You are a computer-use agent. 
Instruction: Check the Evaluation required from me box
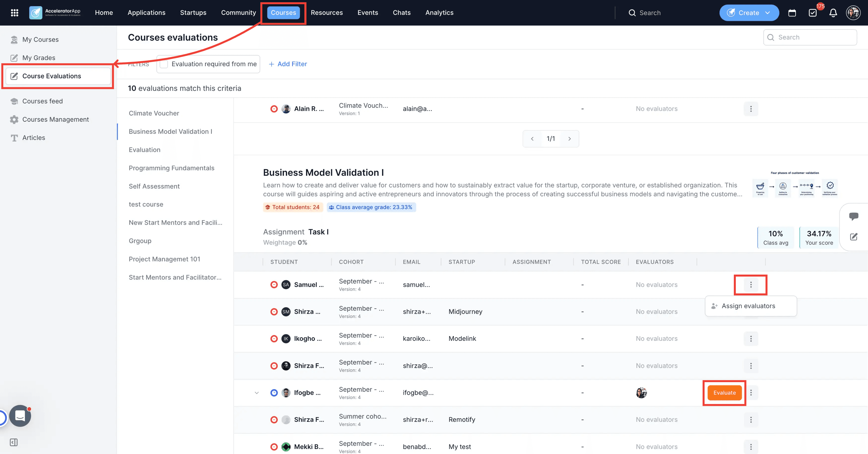coord(164,64)
